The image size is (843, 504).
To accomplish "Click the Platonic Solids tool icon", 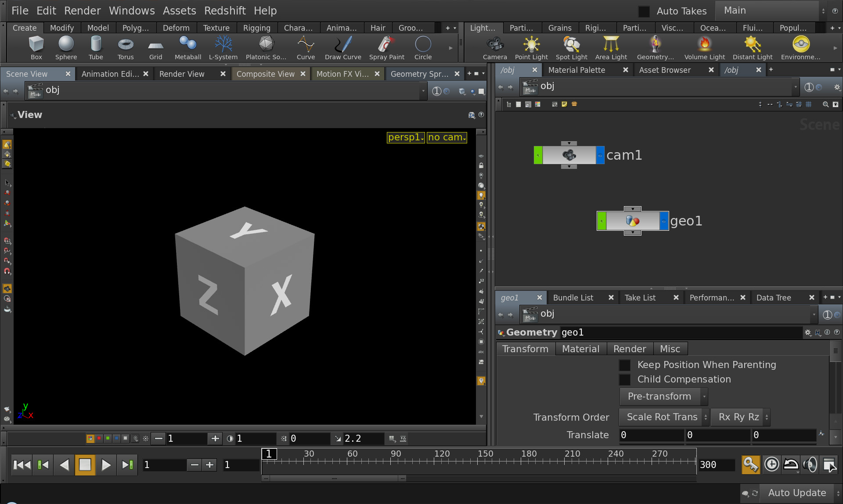I will tap(266, 47).
